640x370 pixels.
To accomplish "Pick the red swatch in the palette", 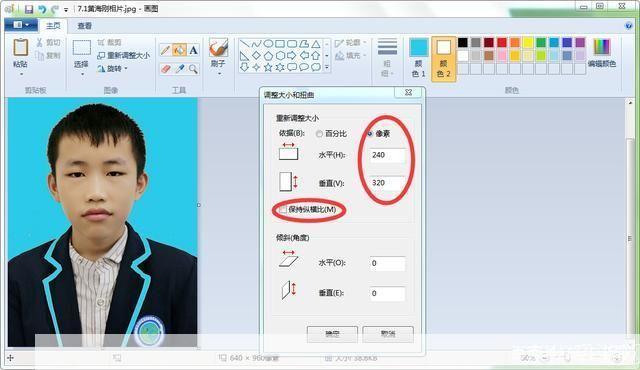I will tap(502, 42).
